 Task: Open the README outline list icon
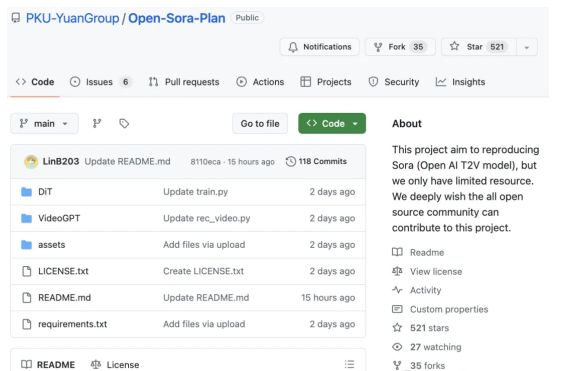(350, 364)
